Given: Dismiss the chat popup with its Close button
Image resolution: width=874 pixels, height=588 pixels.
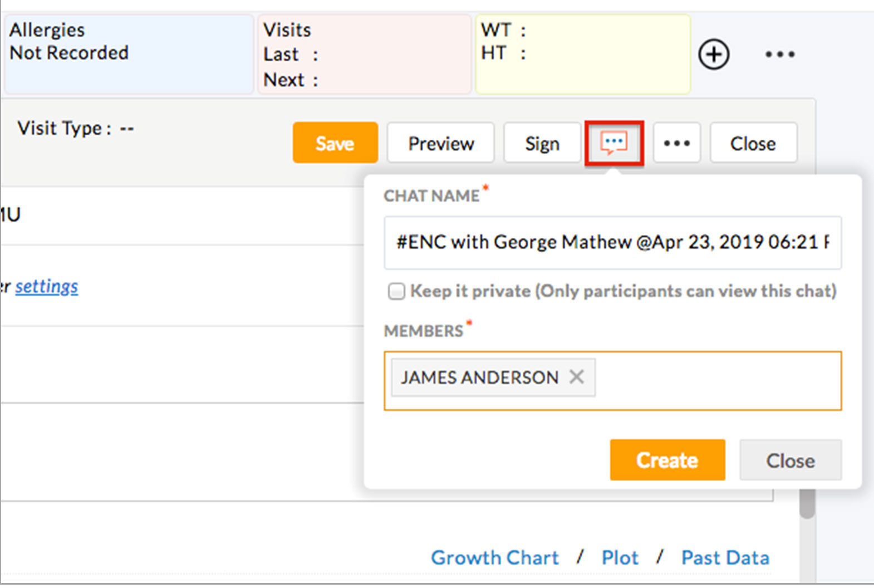Looking at the screenshot, I should [790, 460].
